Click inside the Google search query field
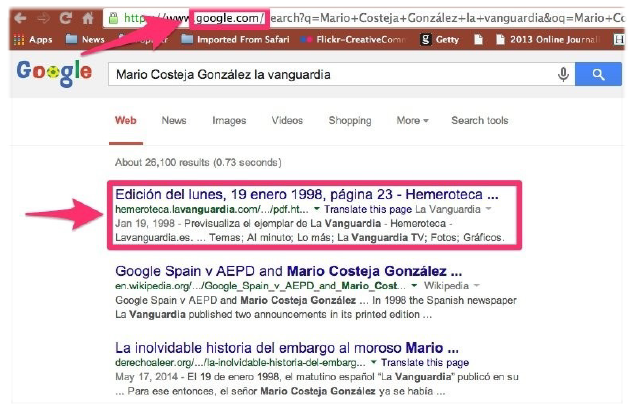Viewport: 640px width, 410px height. click(x=331, y=74)
